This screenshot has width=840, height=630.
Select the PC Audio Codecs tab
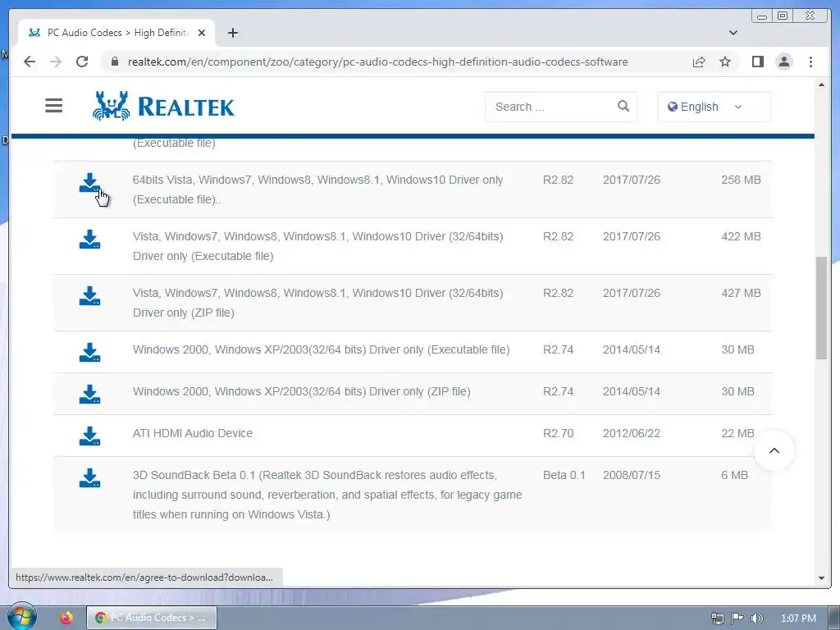[116, 33]
